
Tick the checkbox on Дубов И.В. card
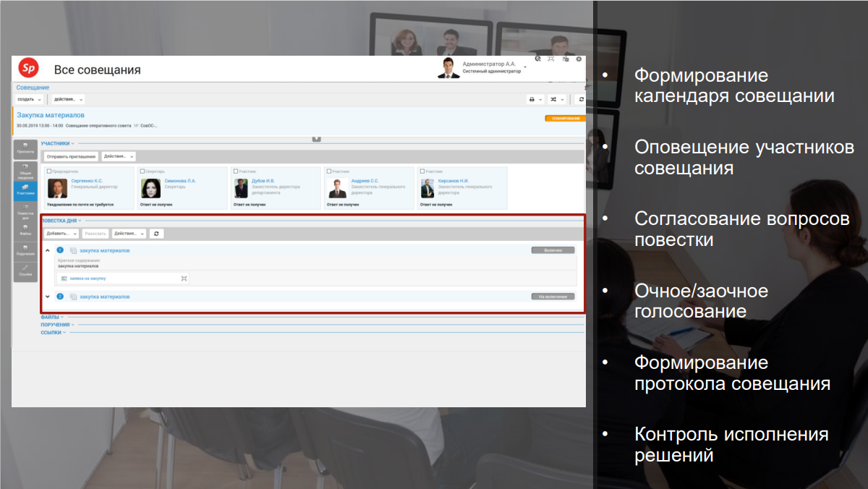(236, 171)
